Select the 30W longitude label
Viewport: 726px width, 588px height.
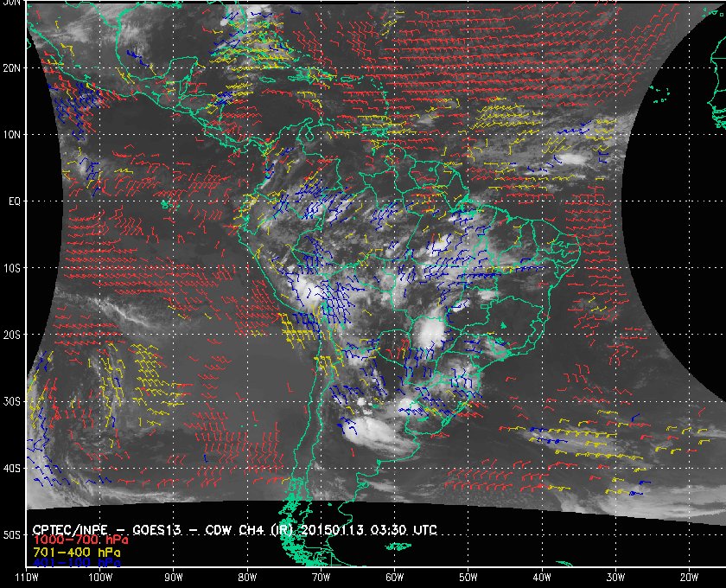point(615,578)
